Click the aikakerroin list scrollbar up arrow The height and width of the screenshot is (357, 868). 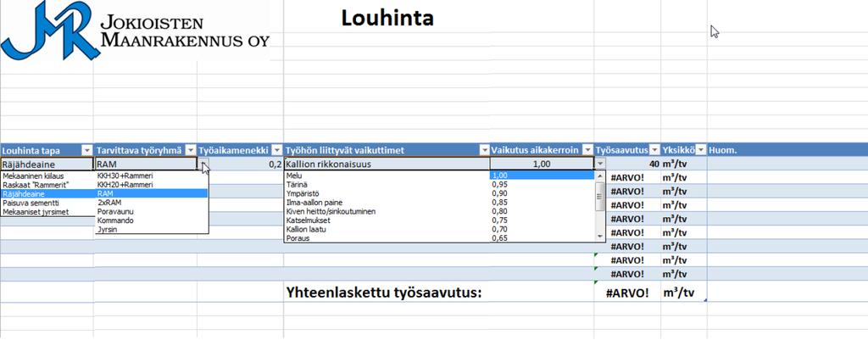coord(599,176)
